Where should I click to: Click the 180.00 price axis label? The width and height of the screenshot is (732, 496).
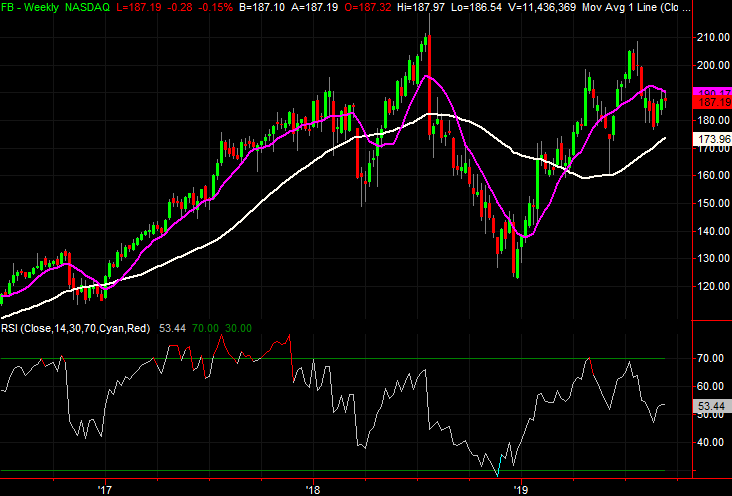[713, 120]
